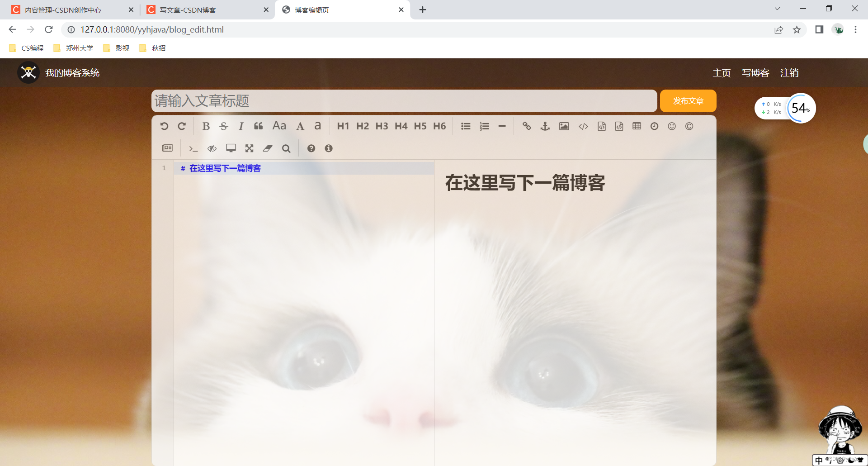Viewport: 868px width, 466px height.
Task: Open the CS编程 bookmark folder
Action: (x=27, y=48)
